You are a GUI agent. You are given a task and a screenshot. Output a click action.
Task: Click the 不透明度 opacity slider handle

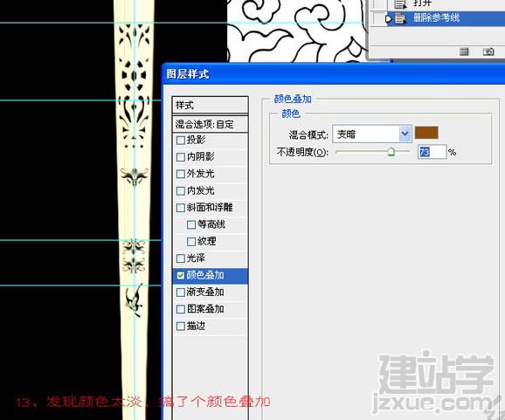(391, 152)
